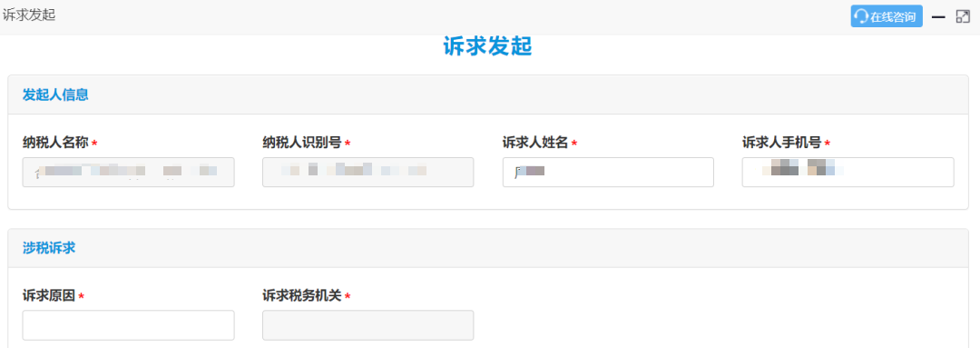Screen dimensions: 980x348
Task: Click the 涉税诉求 section header
Action: click(x=49, y=248)
